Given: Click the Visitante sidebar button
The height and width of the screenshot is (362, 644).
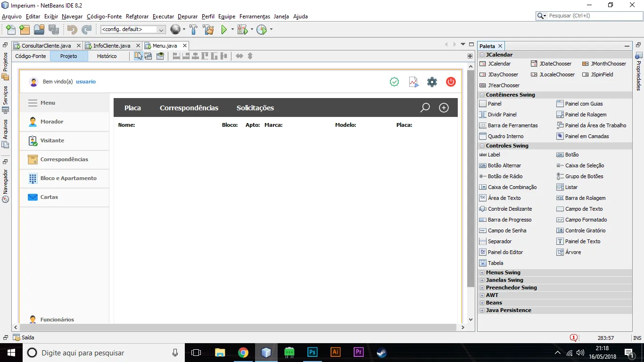Looking at the screenshot, I should [x=64, y=140].
